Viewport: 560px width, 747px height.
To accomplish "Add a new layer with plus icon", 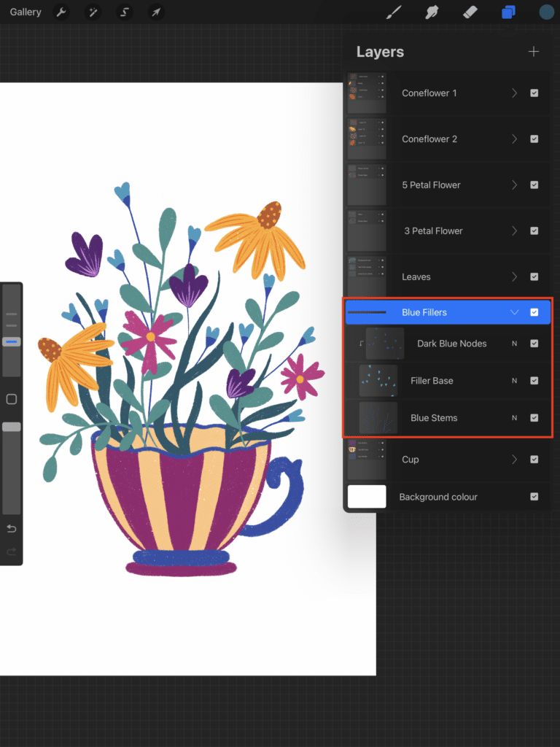I will click(x=533, y=52).
